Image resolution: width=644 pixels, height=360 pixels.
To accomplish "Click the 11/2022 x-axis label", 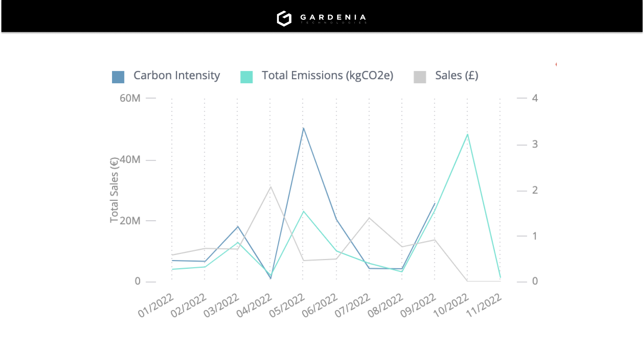I will pos(484,305).
